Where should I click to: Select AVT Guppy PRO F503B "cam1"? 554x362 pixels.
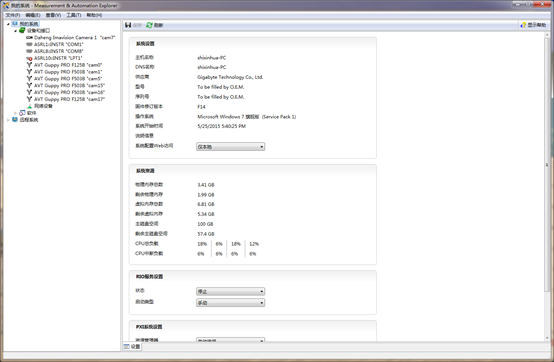(x=68, y=72)
